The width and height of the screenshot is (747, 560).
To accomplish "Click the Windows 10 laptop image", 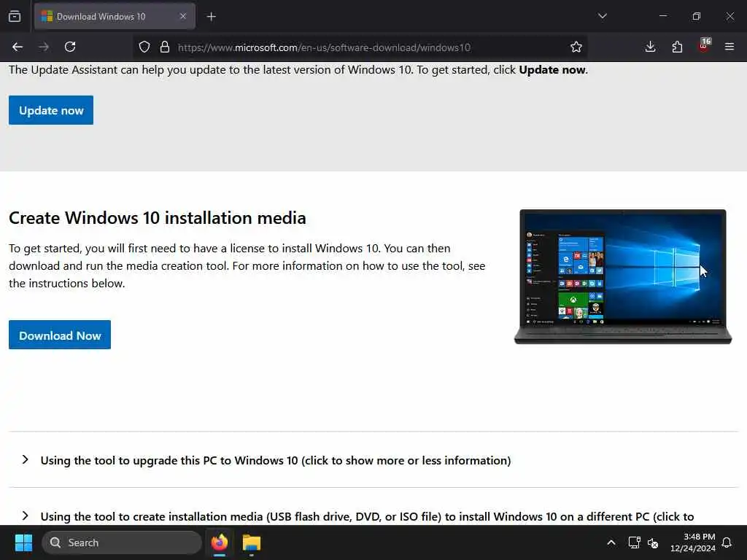I will pyautogui.click(x=623, y=276).
